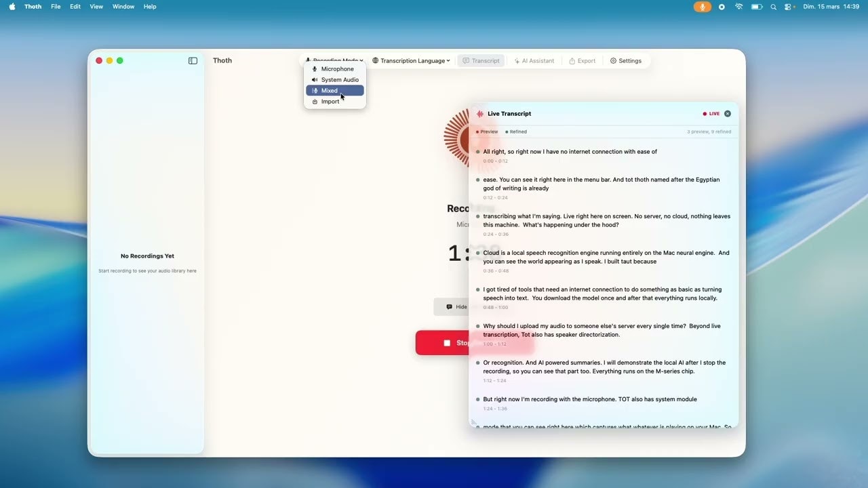868x488 pixels.
Task: Click the date and time in menu bar
Action: click(x=831, y=7)
